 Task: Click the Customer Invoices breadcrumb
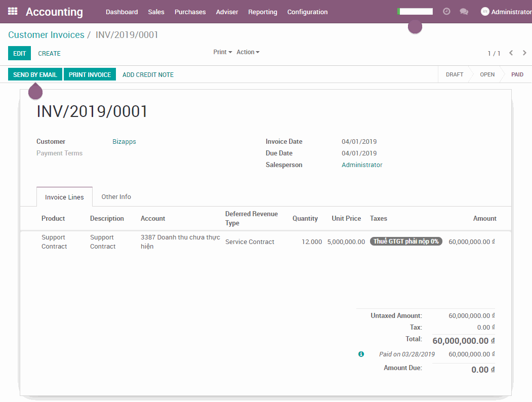pyautogui.click(x=46, y=35)
